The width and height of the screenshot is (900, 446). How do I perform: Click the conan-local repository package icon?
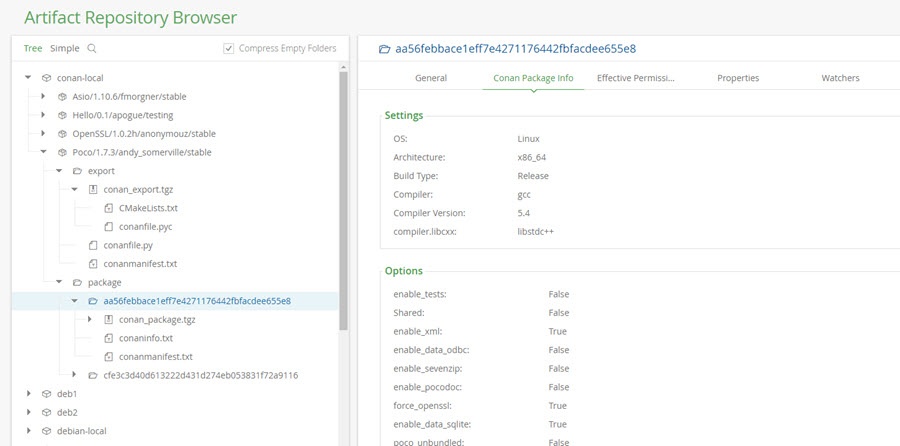click(46, 78)
